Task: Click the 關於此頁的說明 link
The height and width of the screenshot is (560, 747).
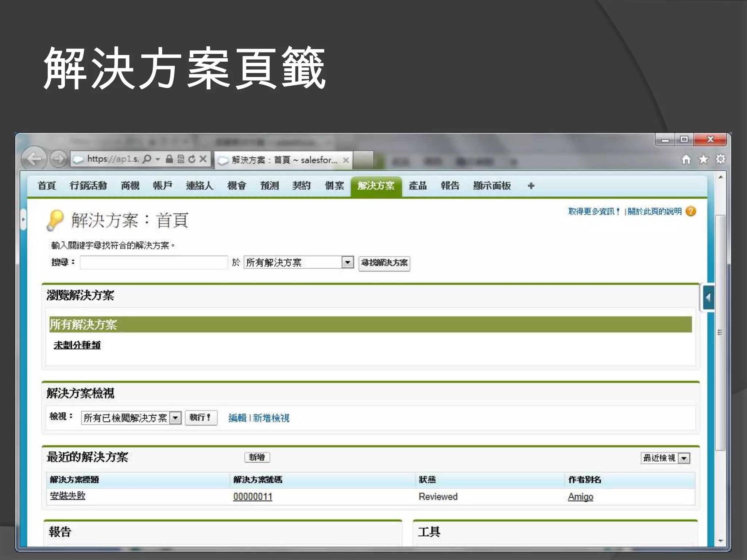Action: point(654,211)
